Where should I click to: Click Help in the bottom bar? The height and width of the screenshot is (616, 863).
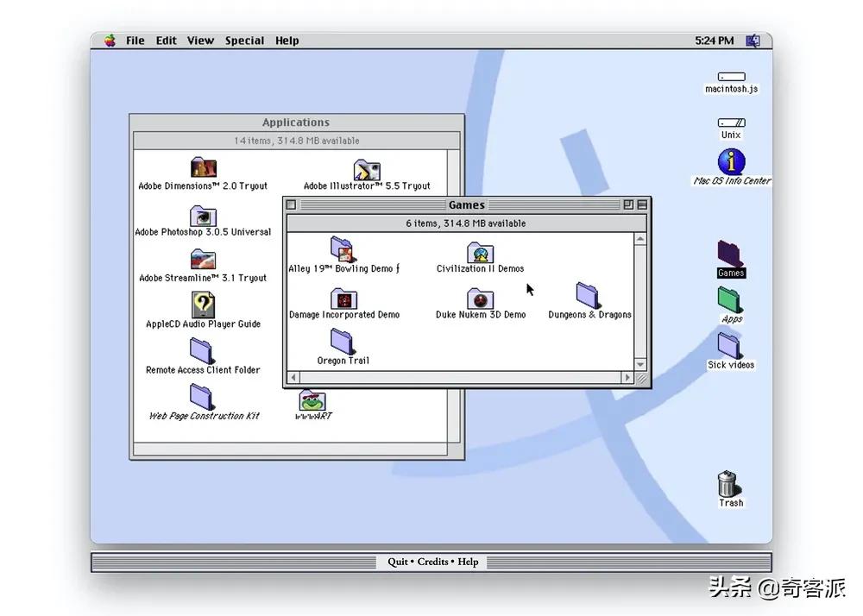pyautogui.click(x=468, y=562)
